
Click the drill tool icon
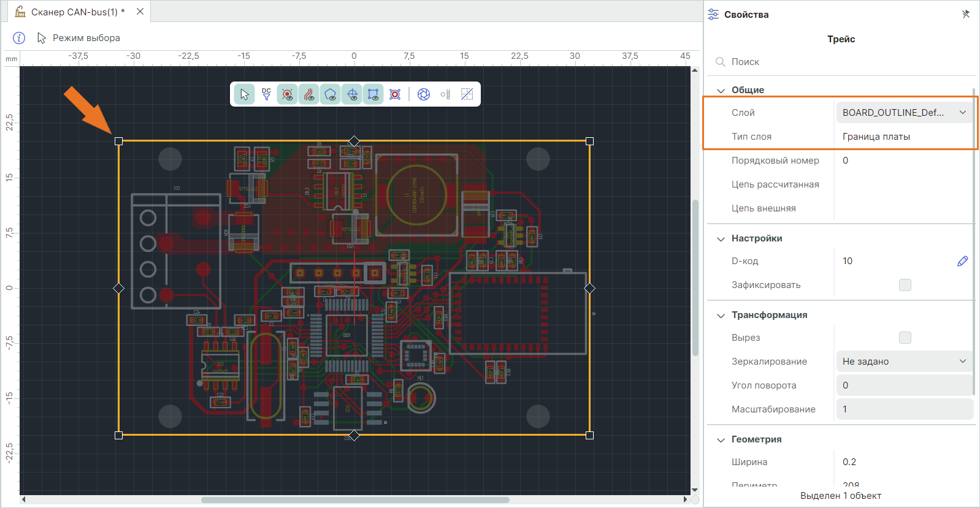click(445, 94)
